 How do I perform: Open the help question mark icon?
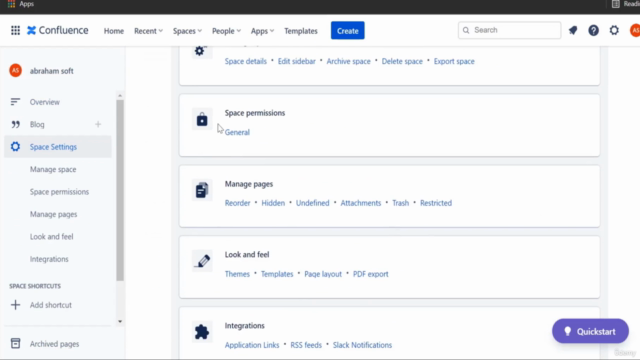tap(593, 30)
